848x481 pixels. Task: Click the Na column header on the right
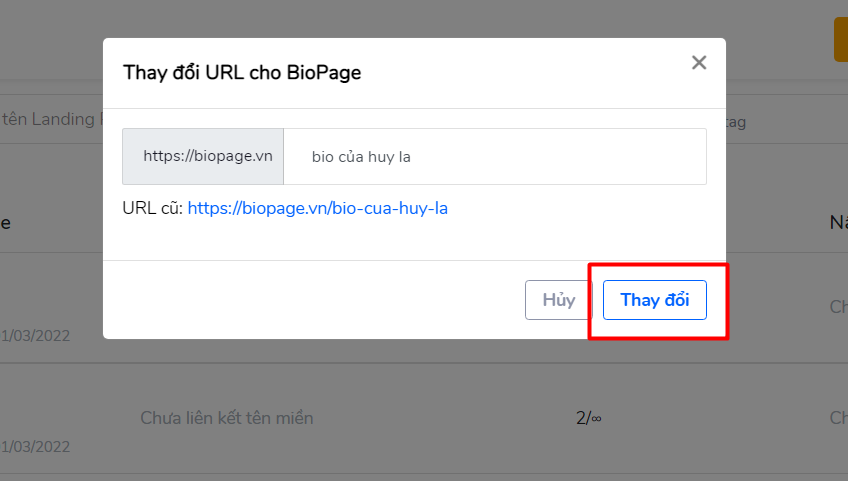coord(839,222)
